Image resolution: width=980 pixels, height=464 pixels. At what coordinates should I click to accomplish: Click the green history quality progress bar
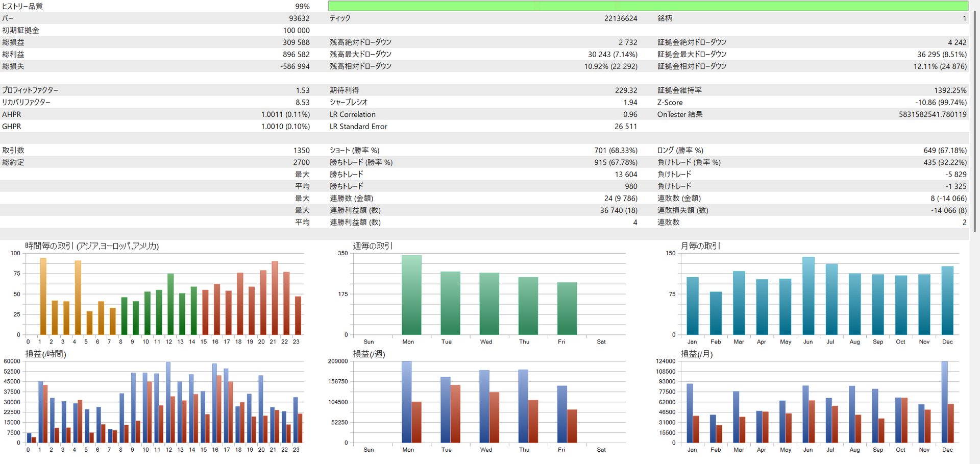pos(648,6)
